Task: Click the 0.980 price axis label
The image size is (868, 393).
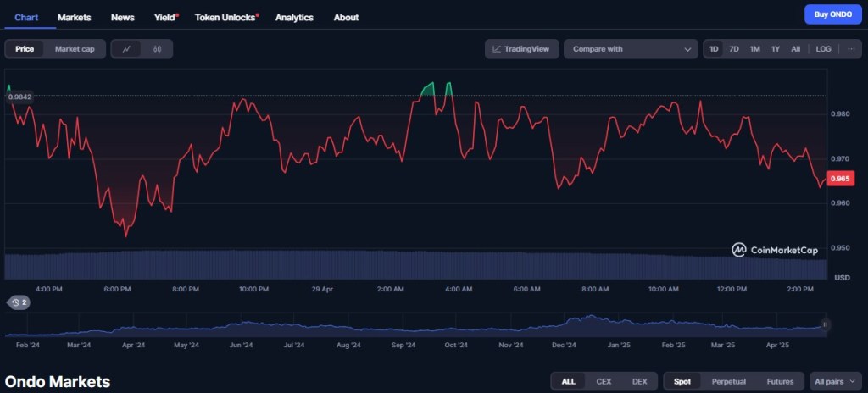Action: pos(842,114)
